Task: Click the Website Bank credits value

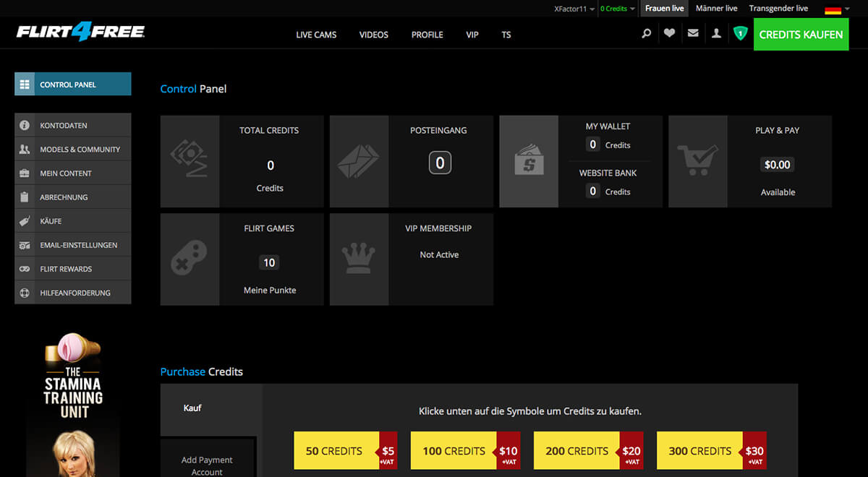Action: pyautogui.click(x=593, y=192)
